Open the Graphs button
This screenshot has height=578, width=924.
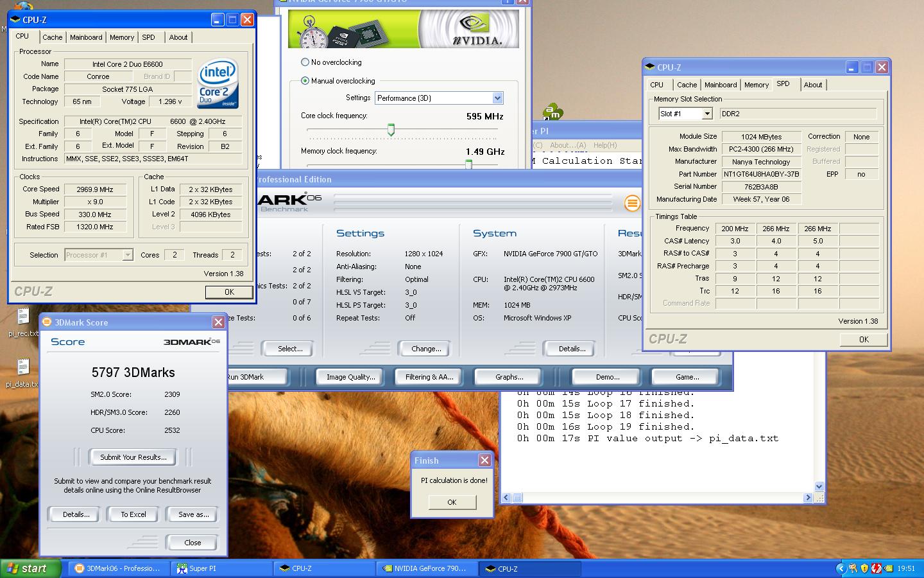click(x=509, y=377)
